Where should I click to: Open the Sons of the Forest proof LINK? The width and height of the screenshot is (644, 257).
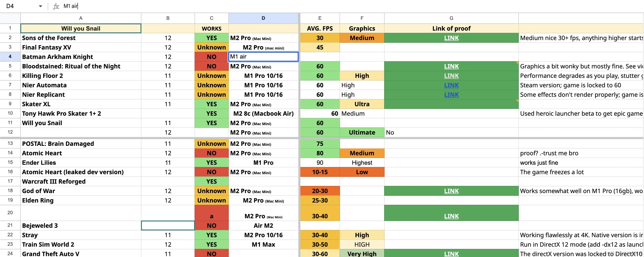pyautogui.click(x=451, y=38)
